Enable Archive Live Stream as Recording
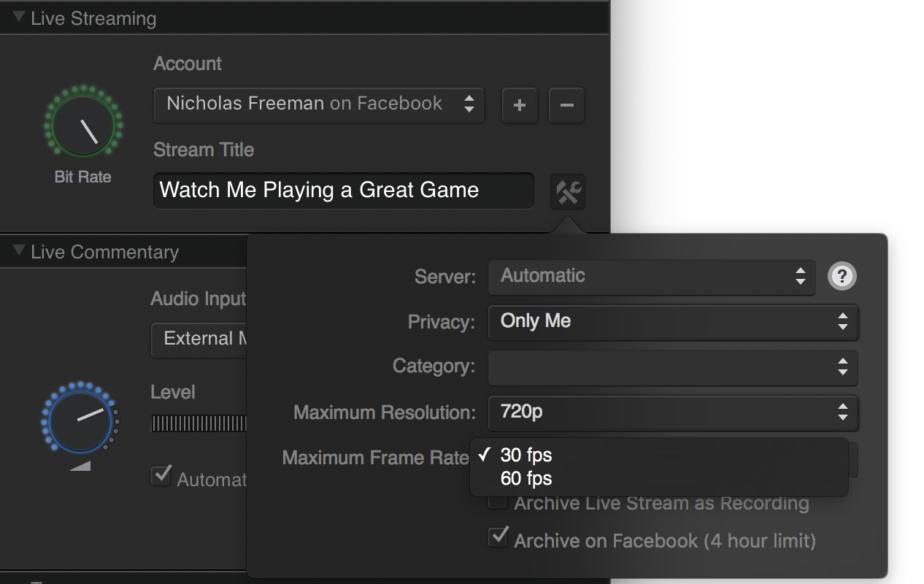924x584 pixels. (x=497, y=502)
